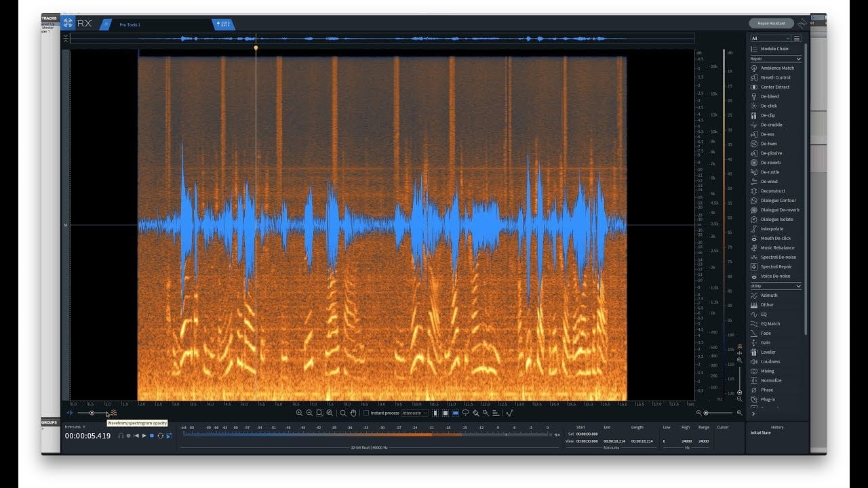Click the Send Back button
Screen dimensions: 868x488
point(224,24)
